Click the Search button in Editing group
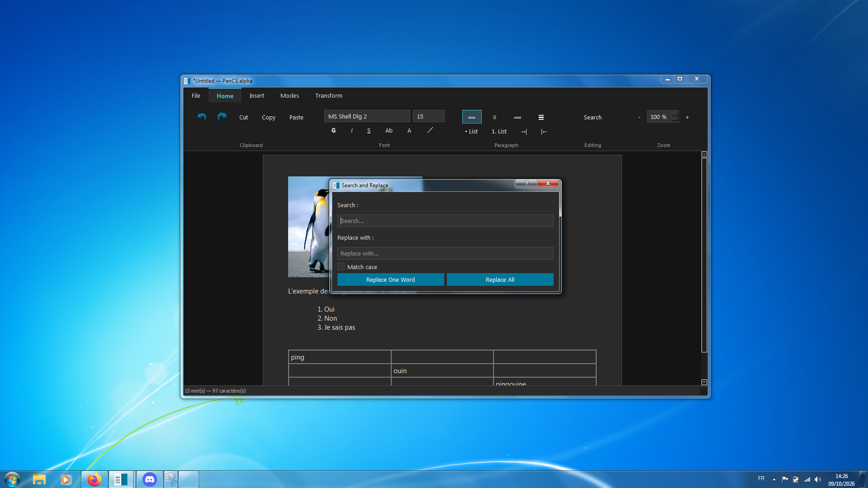 click(x=593, y=117)
